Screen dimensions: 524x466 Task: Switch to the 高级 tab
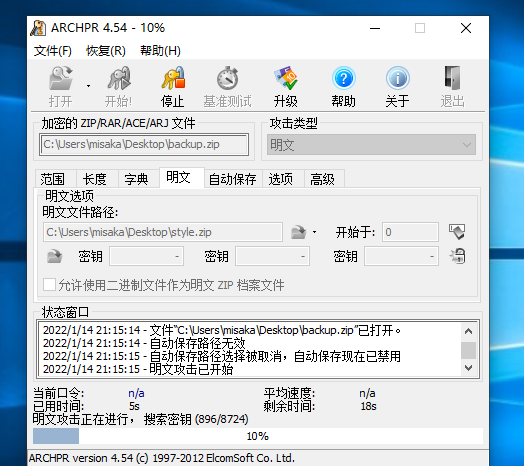tap(322, 179)
